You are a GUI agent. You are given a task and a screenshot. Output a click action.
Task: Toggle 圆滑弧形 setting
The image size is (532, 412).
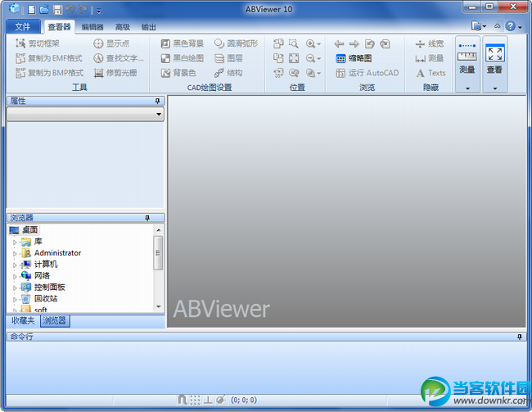click(237, 43)
